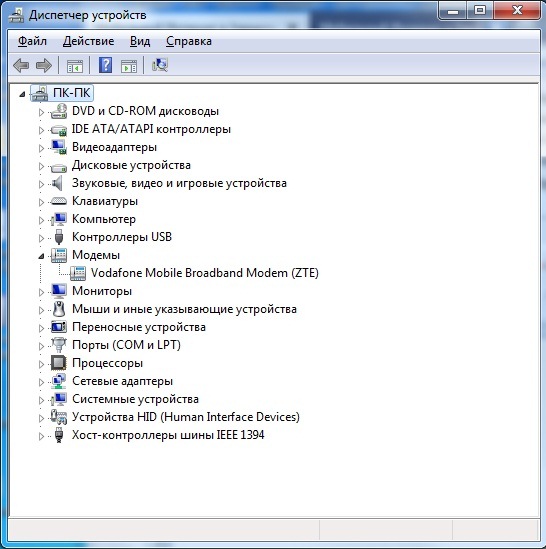Click the Процессоры chip icon
The image size is (546, 549).
(x=58, y=363)
